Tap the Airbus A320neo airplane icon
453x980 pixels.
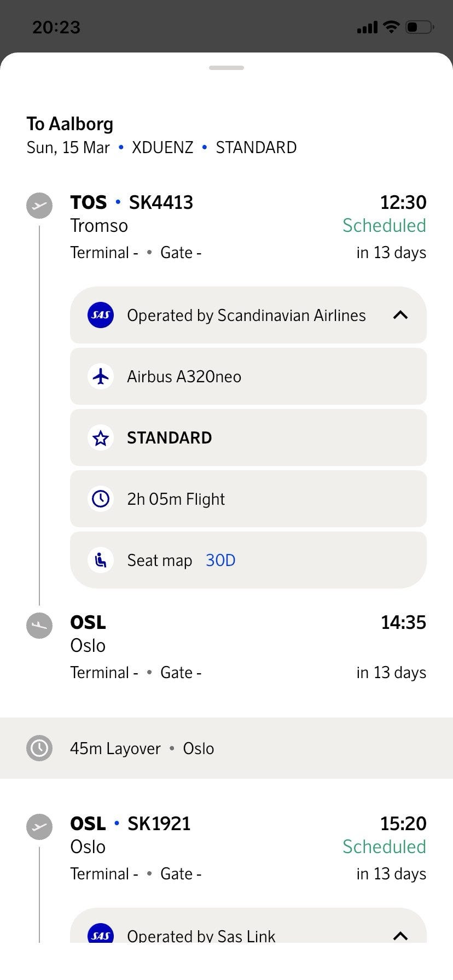[101, 377]
